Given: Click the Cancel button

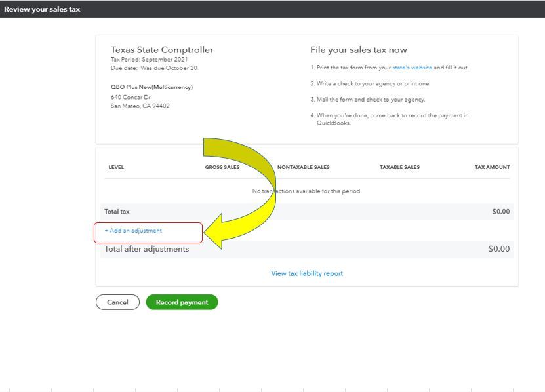Looking at the screenshot, I should (x=117, y=302).
